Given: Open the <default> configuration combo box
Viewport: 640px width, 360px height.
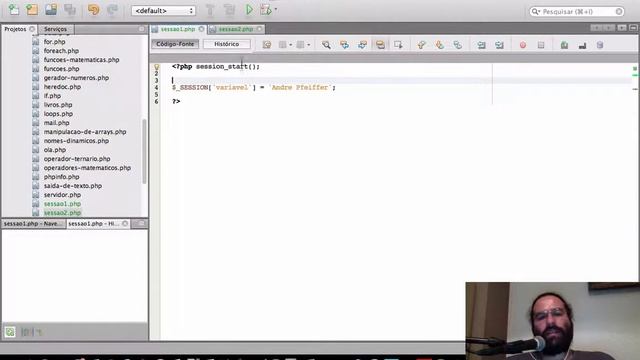Looking at the screenshot, I should 163,11.
